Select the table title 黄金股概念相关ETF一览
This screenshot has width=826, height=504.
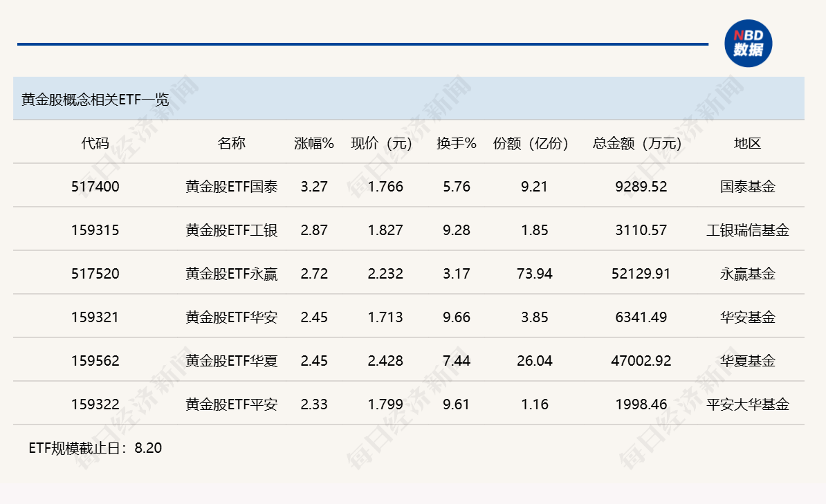[x=95, y=99]
